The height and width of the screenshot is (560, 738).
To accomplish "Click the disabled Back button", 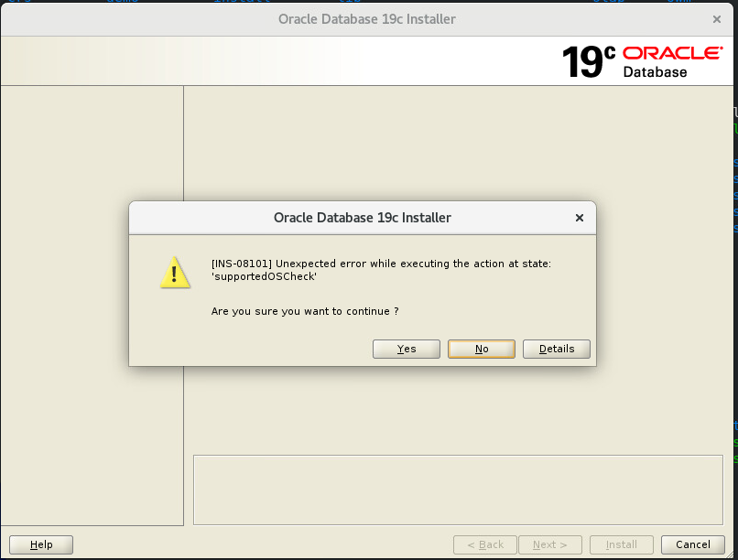I will point(484,544).
